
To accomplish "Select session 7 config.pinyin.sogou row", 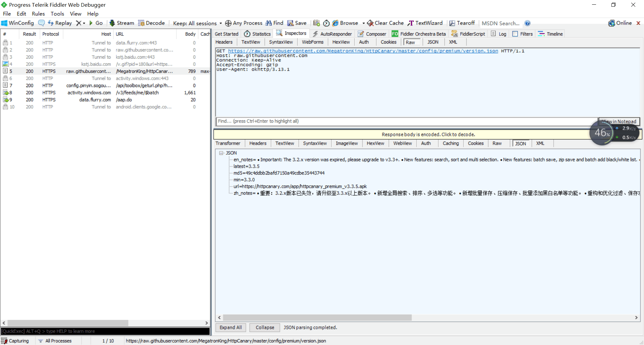I will click(x=105, y=85).
